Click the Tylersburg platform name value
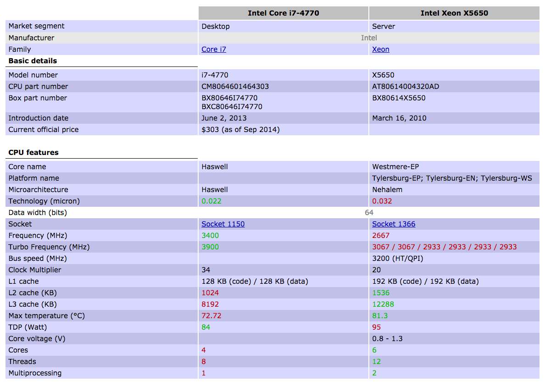Screen dimensions: 545x392 tap(452, 178)
